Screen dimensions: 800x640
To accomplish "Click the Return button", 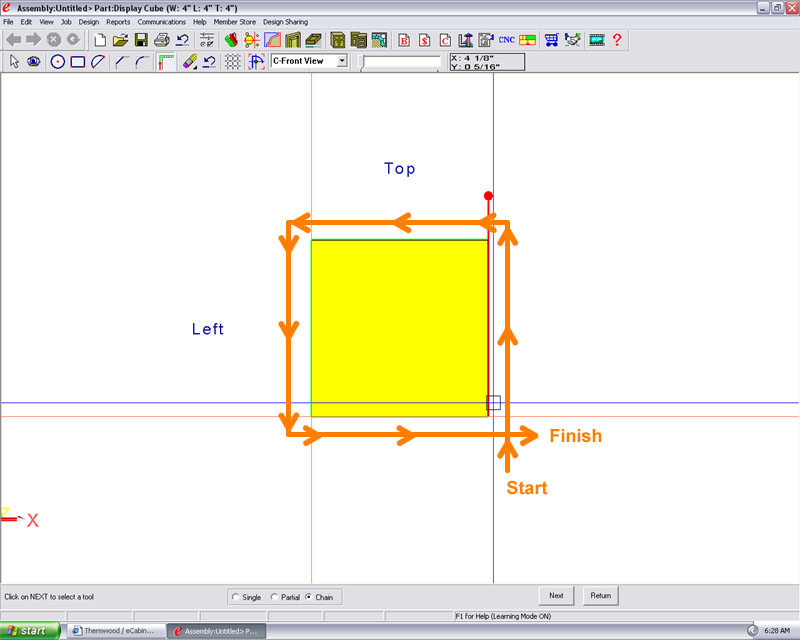I will pos(601,596).
